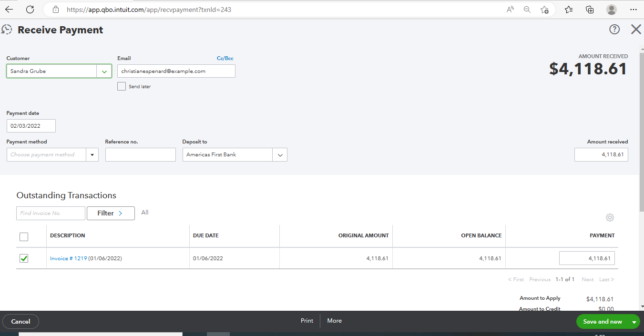The image size is (644, 336).
Task: Click the Reference no. field
Action: point(141,154)
